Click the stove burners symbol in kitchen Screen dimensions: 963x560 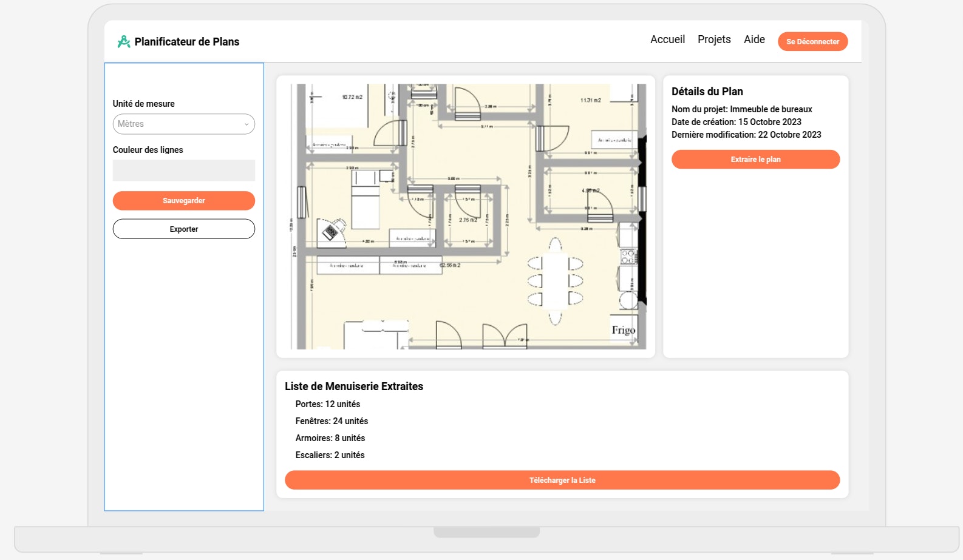tap(628, 257)
